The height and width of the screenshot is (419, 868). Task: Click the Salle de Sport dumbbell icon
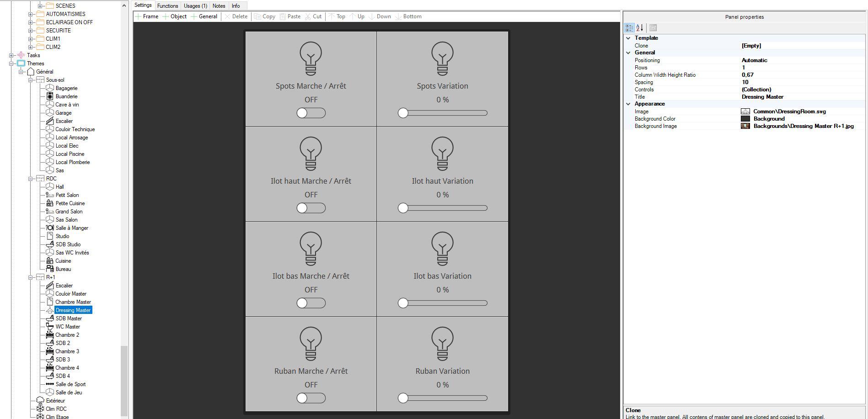tap(50, 384)
